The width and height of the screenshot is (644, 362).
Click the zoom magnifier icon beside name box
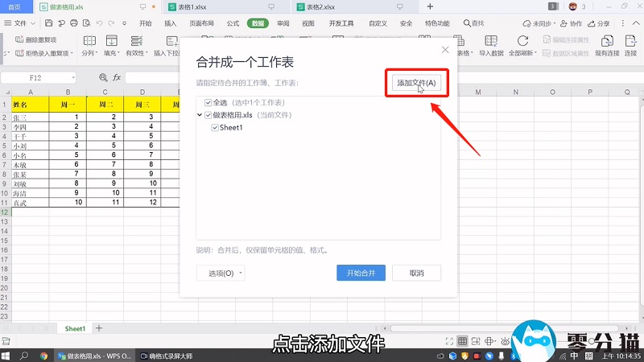pos(102,77)
